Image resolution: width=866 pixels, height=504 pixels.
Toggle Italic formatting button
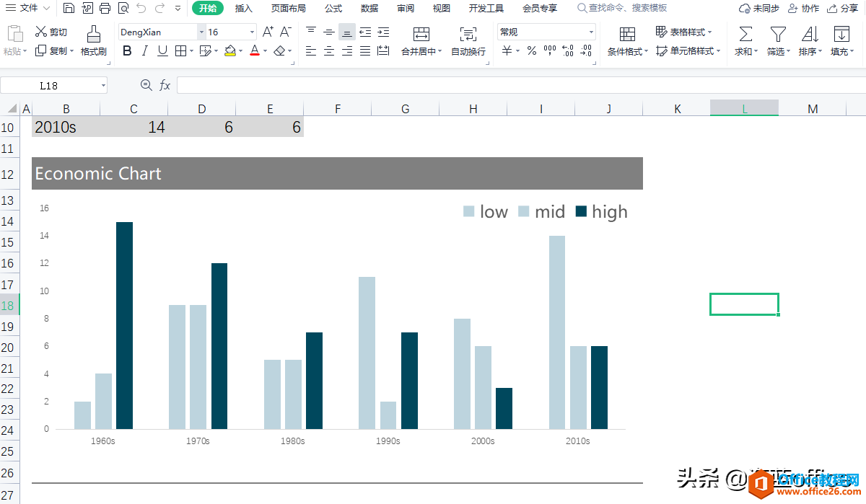point(144,50)
